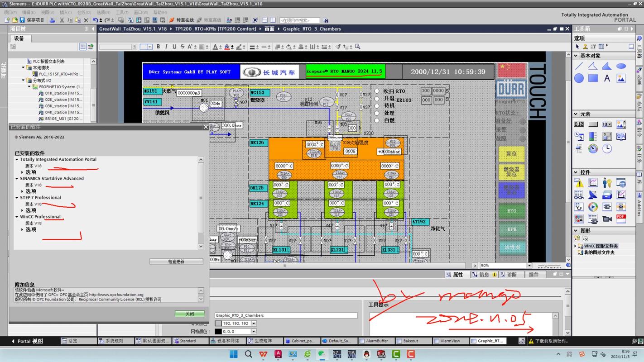Open the Windows Start menu
644x362 pixels.
pos(234,354)
